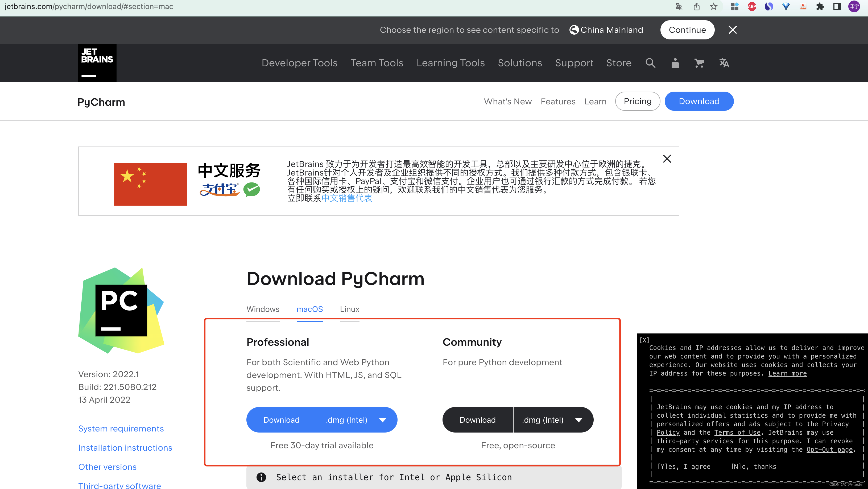The image size is (868, 489).
Task: Click the JetBrains logo
Action: coord(97,63)
